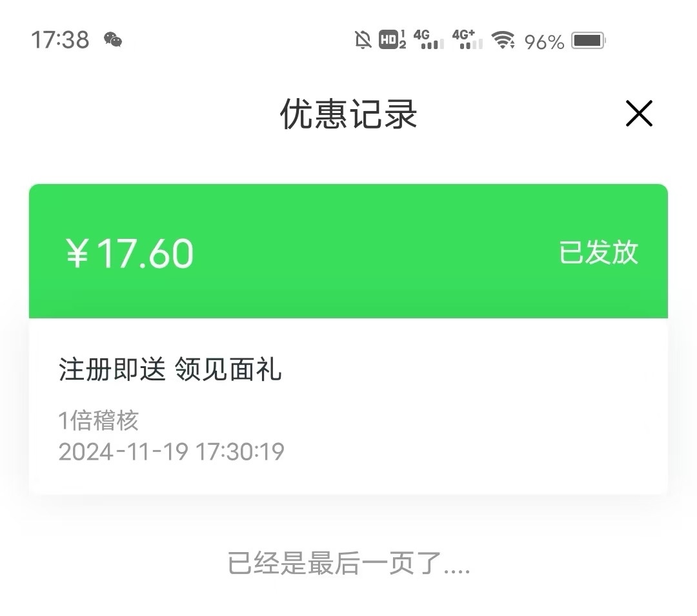697x616 pixels.
Task: Tap the 2024-11-19 17:30:19 timestamp
Action: [x=171, y=451]
